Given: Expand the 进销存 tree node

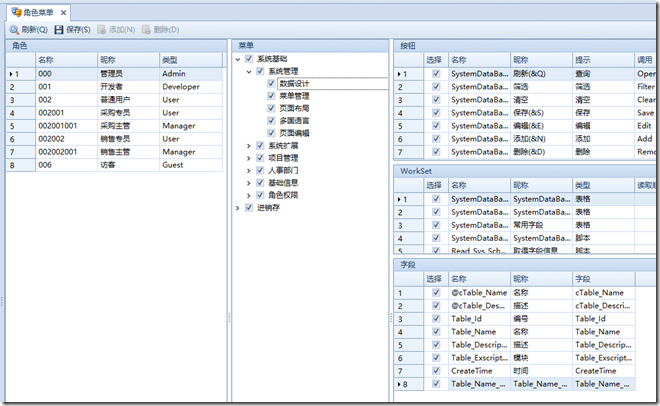Looking at the screenshot, I should (238, 208).
